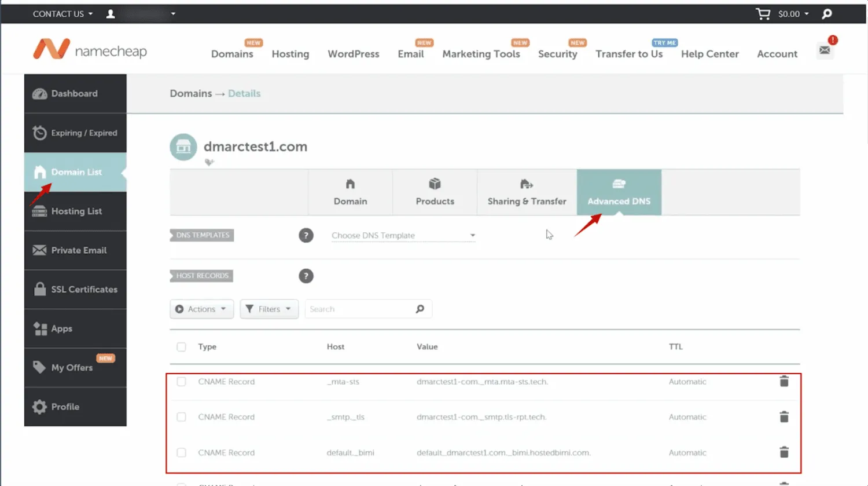The width and height of the screenshot is (868, 486).
Task: Click Automatic TTL of the _mta-sts record
Action: coord(687,382)
